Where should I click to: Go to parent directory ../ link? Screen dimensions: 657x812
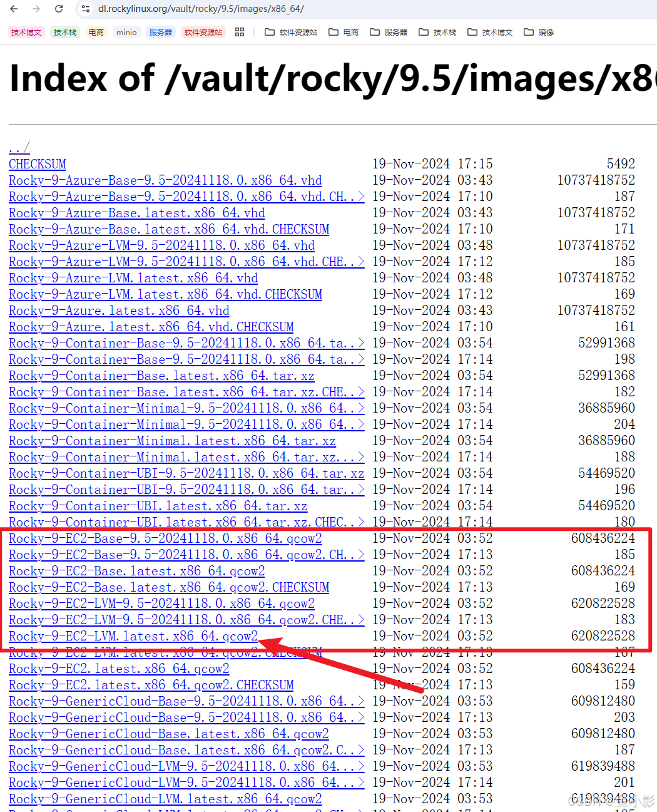(19, 148)
